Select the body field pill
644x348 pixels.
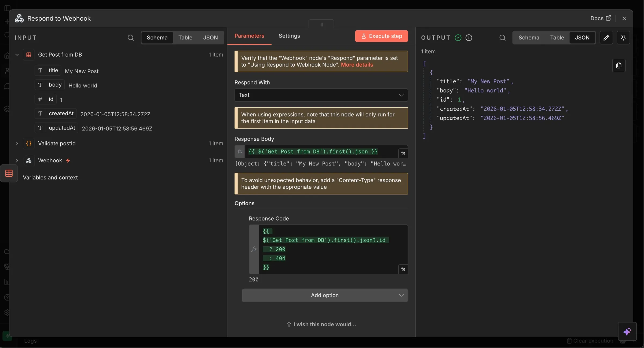pyautogui.click(x=50, y=85)
